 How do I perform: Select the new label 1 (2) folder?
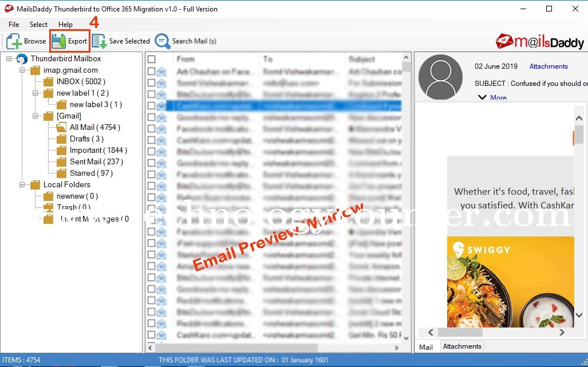[82, 93]
